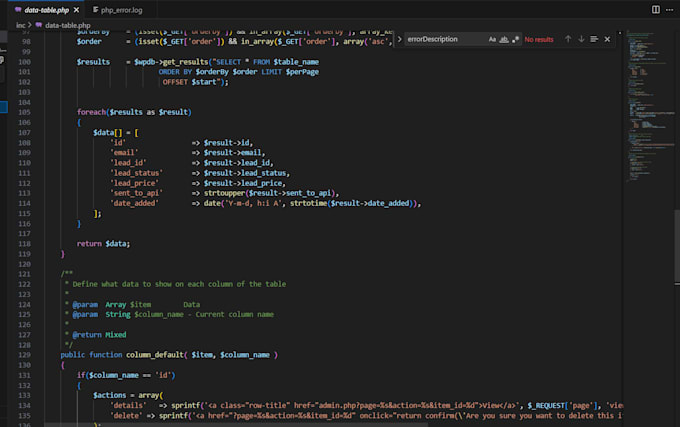Click the 'Define what data to show' comment
The height and width of the screenshot is (427, 680).
click(179, 284)
